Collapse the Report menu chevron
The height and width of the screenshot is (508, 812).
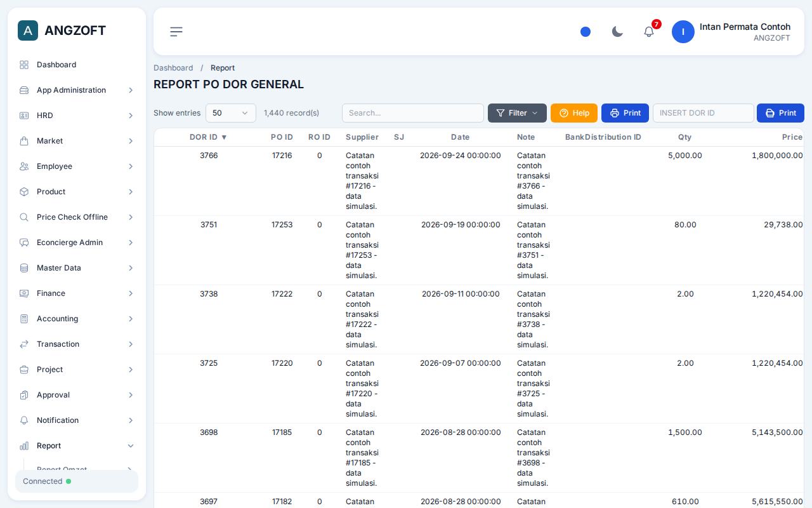[131, 446]
